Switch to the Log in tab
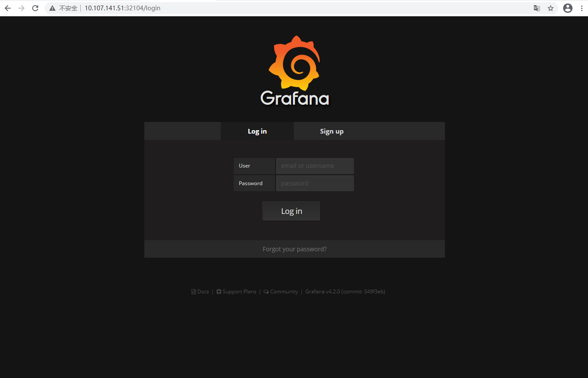 (x=257, y=131)
